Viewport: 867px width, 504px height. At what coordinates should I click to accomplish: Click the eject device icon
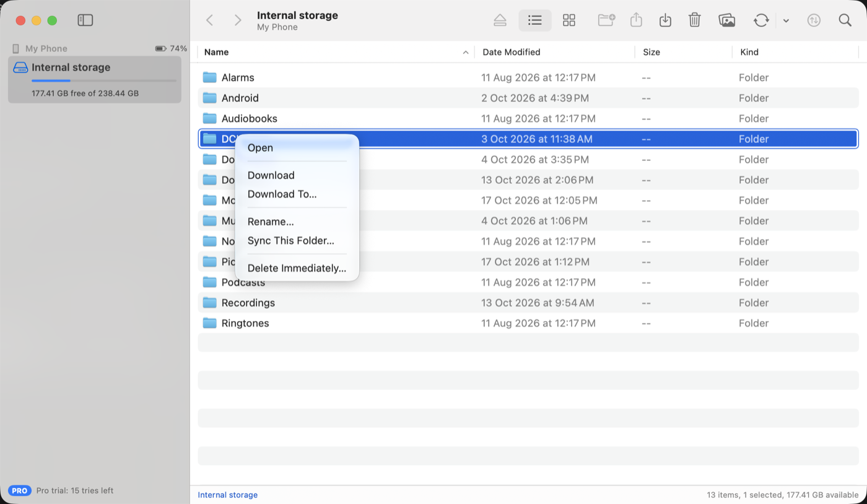[x=500, y=20]
